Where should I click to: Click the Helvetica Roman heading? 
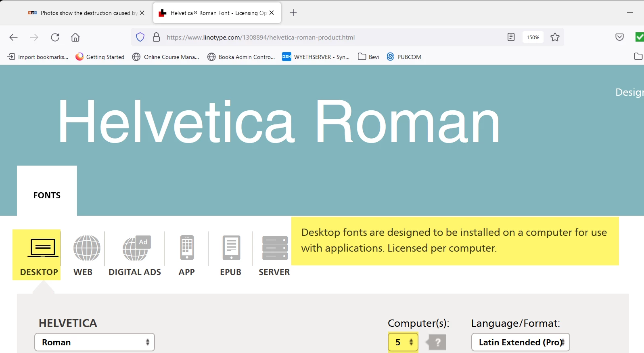[x=279, y=122]
